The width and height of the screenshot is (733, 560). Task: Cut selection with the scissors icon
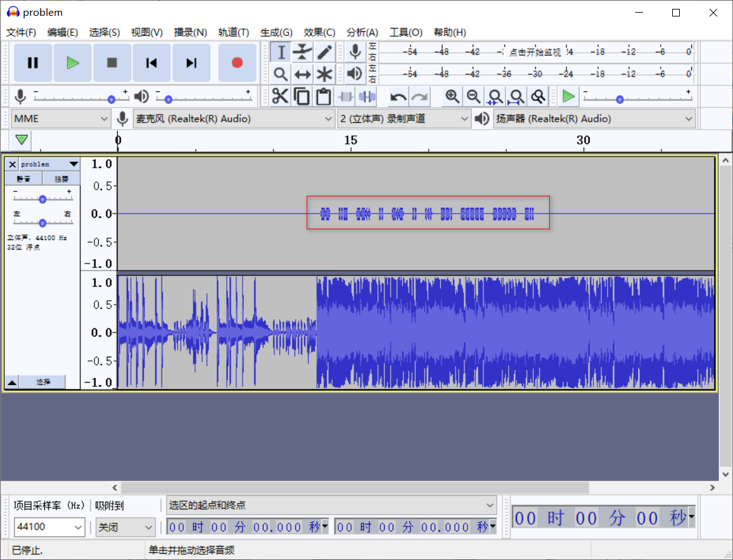click(x=280, y=96)
